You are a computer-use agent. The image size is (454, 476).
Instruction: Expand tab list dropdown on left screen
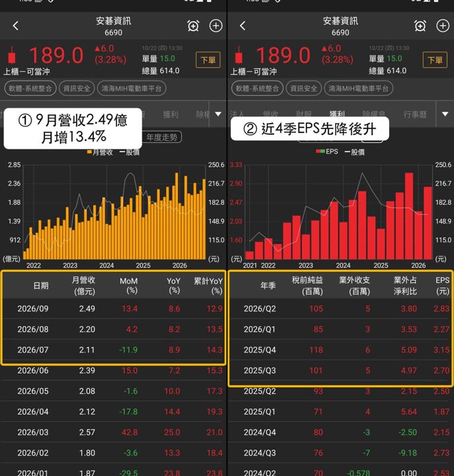click(x=218, y=114)
